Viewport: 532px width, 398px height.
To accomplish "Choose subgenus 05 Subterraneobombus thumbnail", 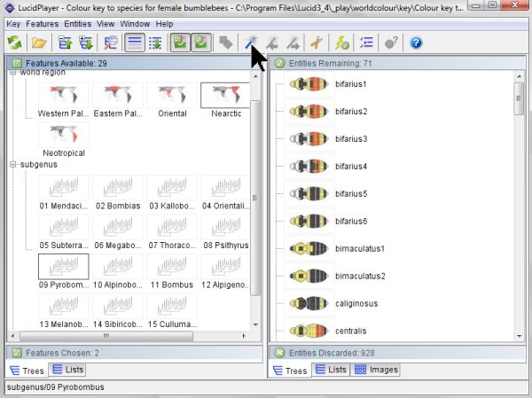I will [x=64, y=227].
